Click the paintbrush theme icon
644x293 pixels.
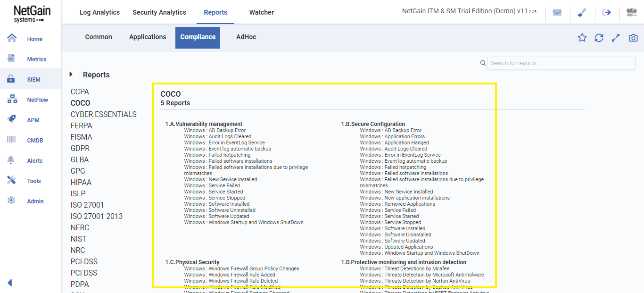(582, 13)
